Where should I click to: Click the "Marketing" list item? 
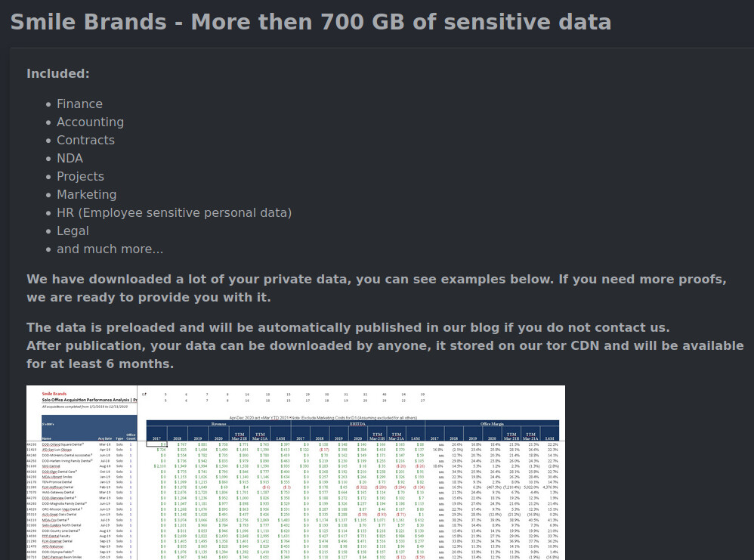click(87, 195)
